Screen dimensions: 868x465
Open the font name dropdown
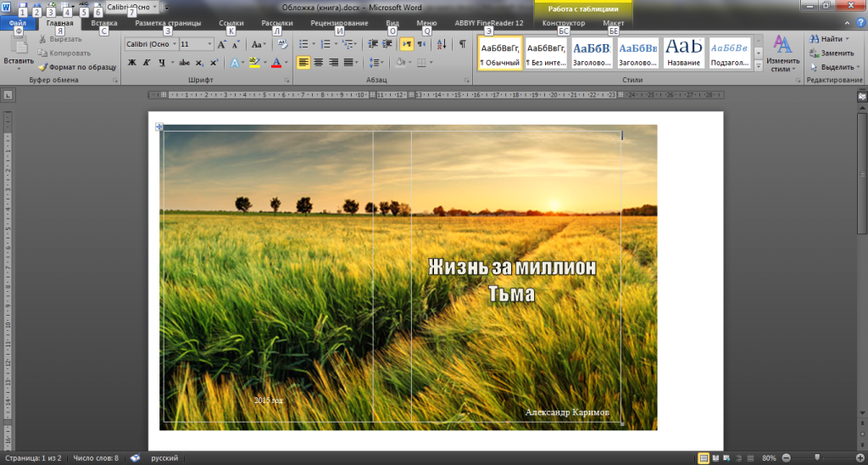[174, 44]
